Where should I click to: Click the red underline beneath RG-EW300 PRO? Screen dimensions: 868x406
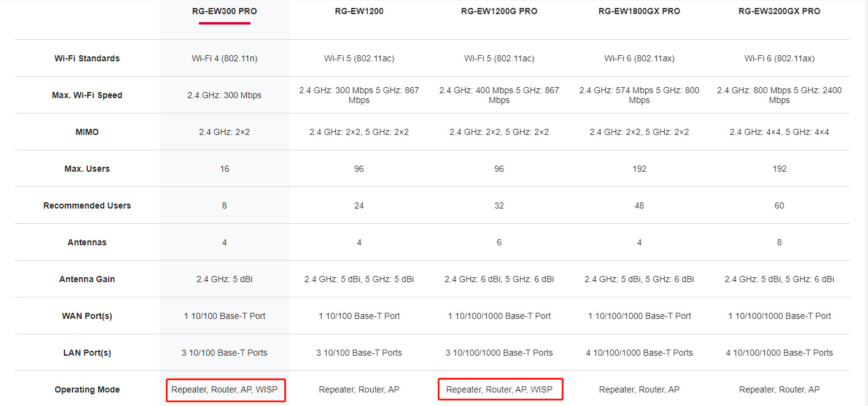(224, 23)
